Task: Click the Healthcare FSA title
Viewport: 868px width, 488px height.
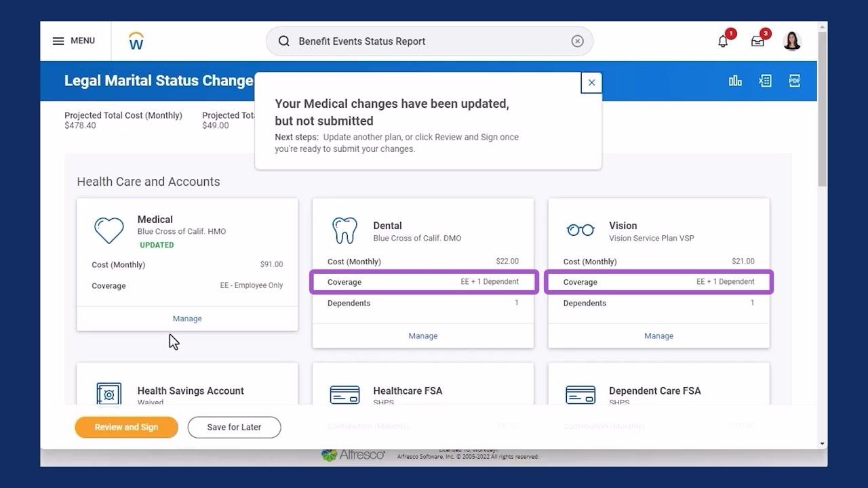Action: click(x=408, y=391)
